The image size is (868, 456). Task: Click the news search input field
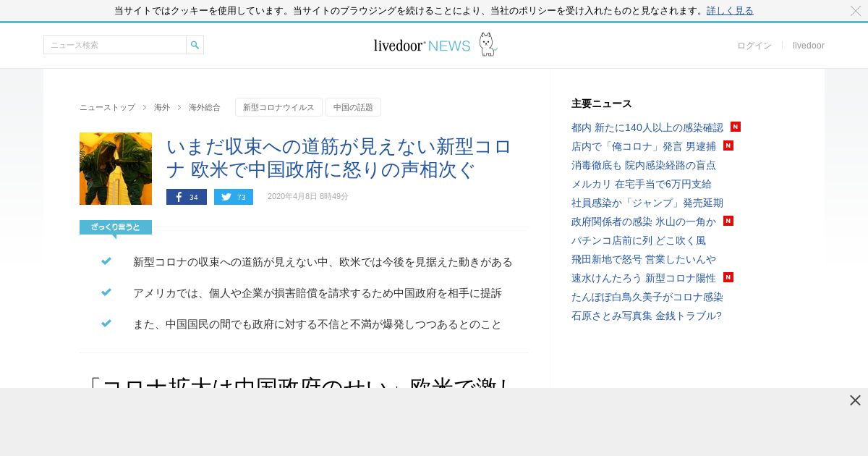(115, 45)
